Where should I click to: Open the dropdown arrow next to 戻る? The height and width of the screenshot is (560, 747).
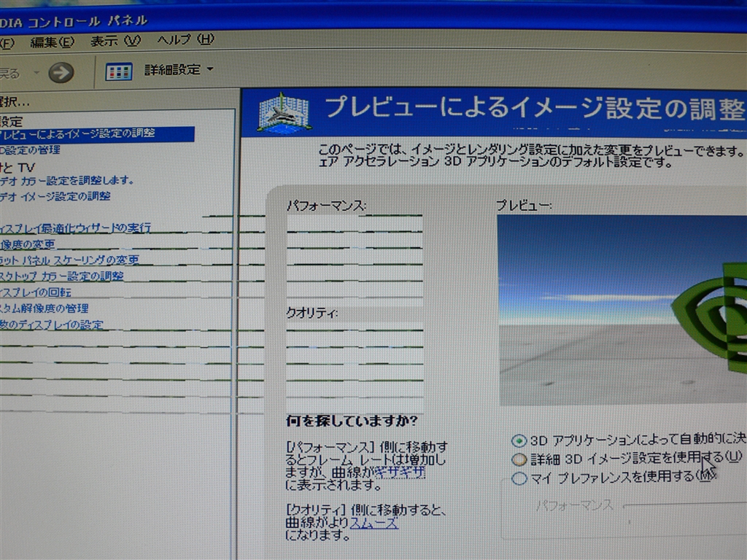[36, 73]
